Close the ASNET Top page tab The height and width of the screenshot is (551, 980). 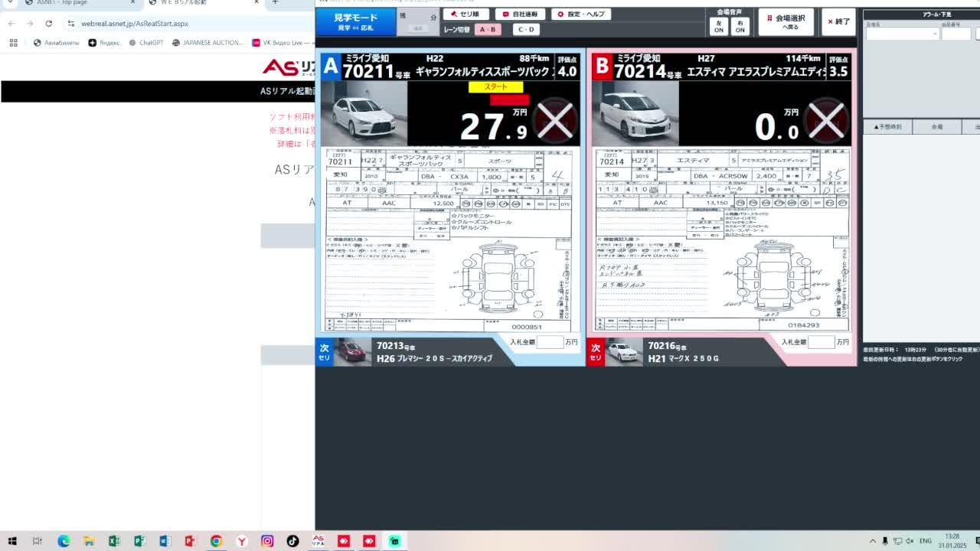133,3
